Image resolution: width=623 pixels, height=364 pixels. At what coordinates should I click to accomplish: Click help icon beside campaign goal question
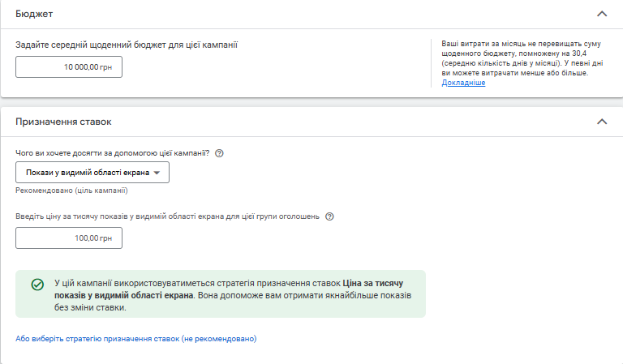pyautogui.click(x=219, y=153)
